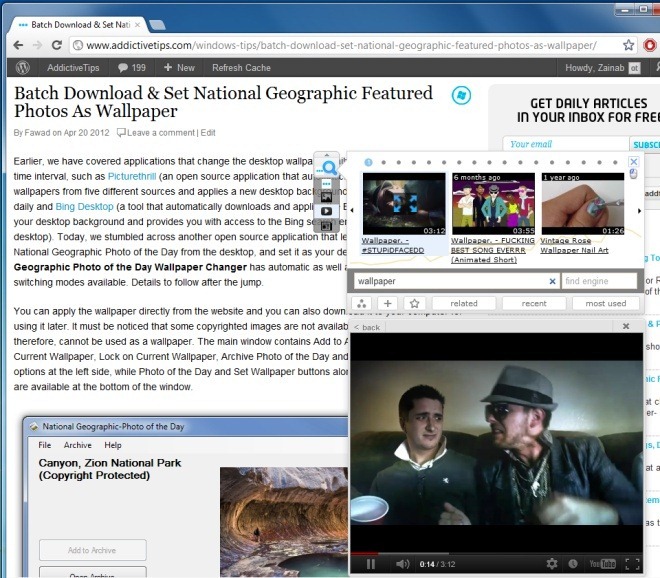Click the three-dots cluster button
This screenshot has width=660, height=578.
tap(362, 304)
